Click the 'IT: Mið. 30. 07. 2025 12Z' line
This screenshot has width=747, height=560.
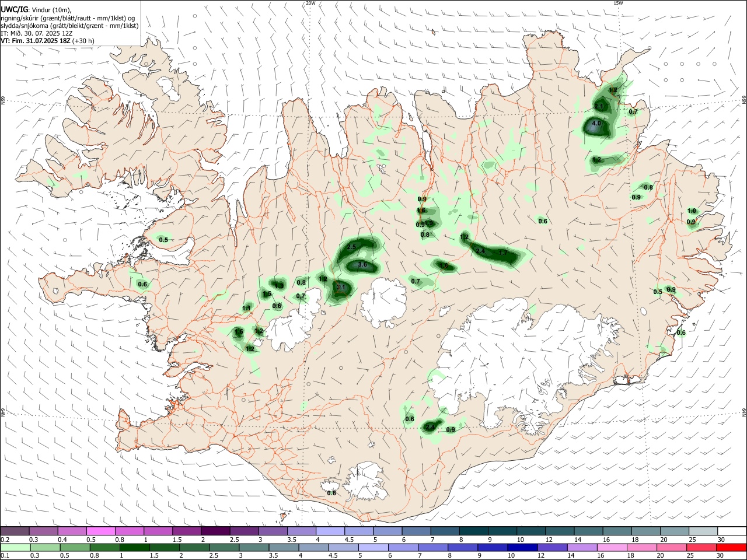click(36, 33)
